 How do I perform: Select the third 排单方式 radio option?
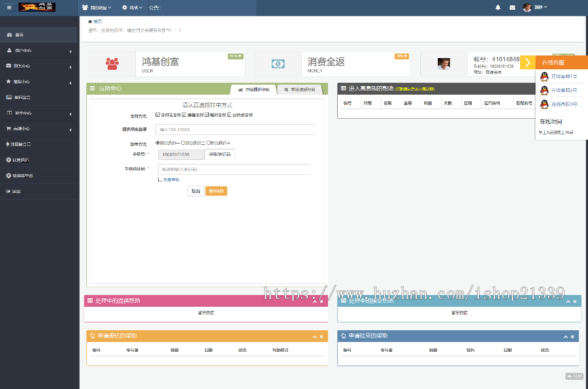click(208, 143)
